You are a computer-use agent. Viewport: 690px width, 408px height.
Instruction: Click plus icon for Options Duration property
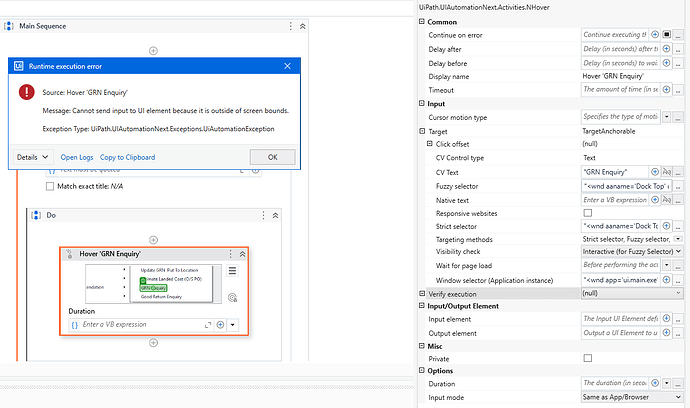655,383
